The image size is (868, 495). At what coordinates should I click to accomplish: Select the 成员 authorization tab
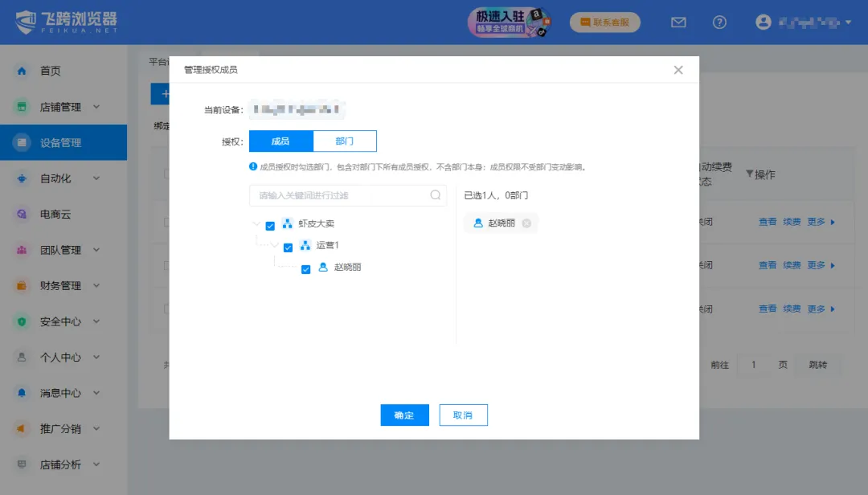click(280, 141)
